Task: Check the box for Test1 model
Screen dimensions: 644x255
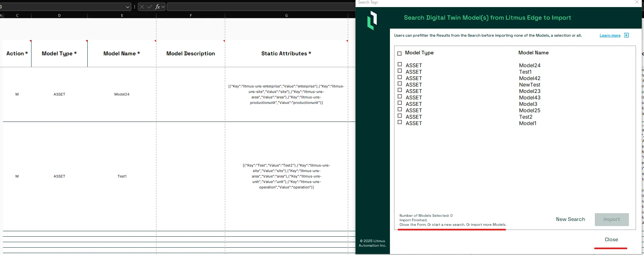Action: [x=400, y=71]
